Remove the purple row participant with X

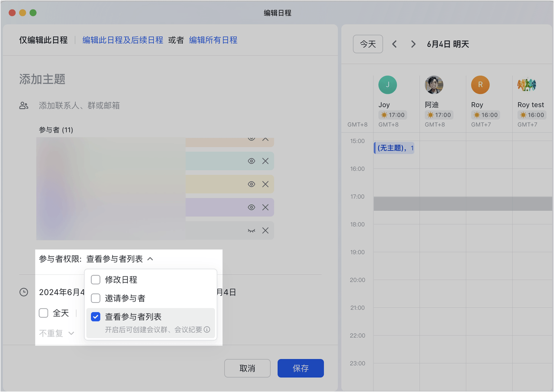[265, 207]
